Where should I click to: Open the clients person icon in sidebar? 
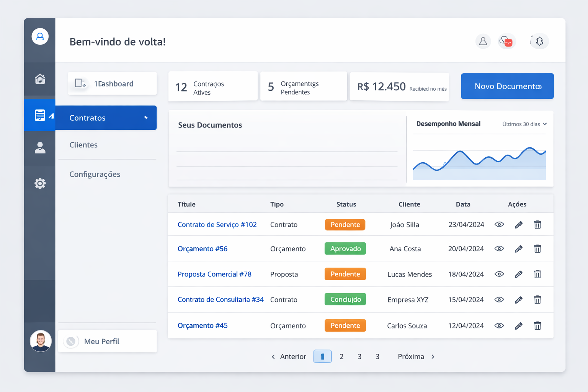(40, 148)
